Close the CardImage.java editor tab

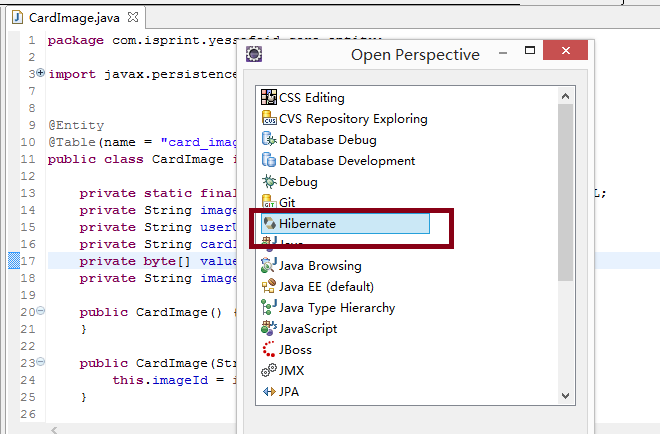pyautogui.click(x=133, y=17)
